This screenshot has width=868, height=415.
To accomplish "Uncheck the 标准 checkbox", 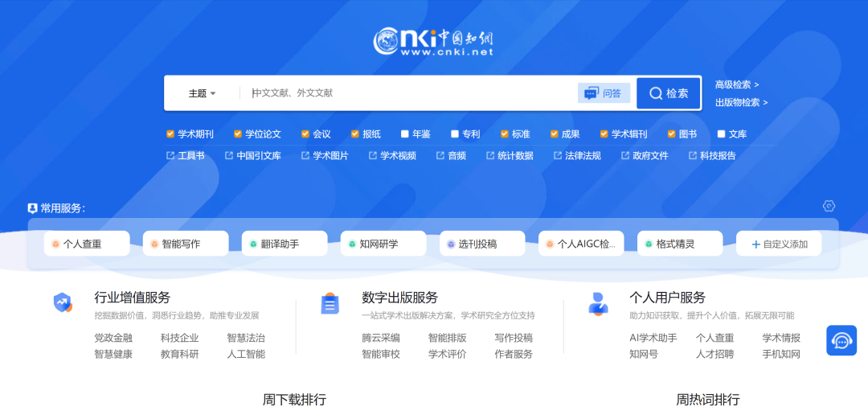I will tap(504, 134).
